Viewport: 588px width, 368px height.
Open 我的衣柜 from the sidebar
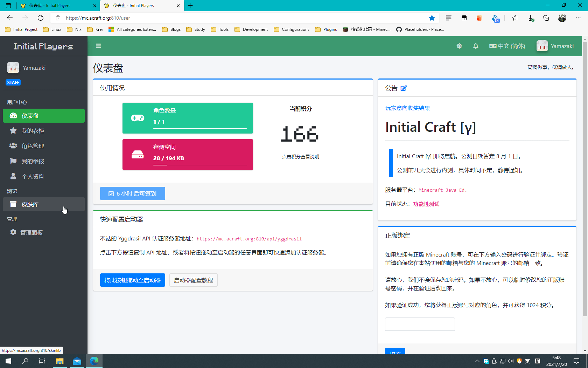(x=33, y=130)
